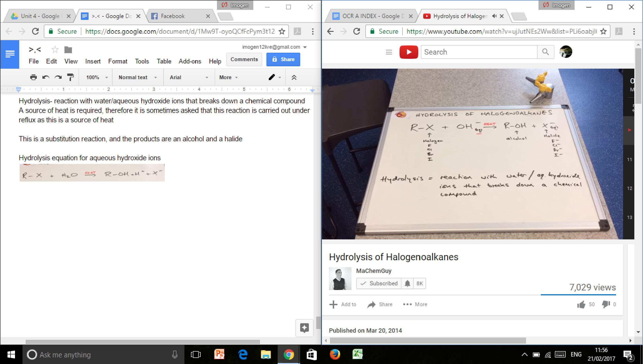Image resolution: width=643 pixels, height=364 pixels.
Task: Click the YouTube search magnifier button
Action: [x=545, y=52]
